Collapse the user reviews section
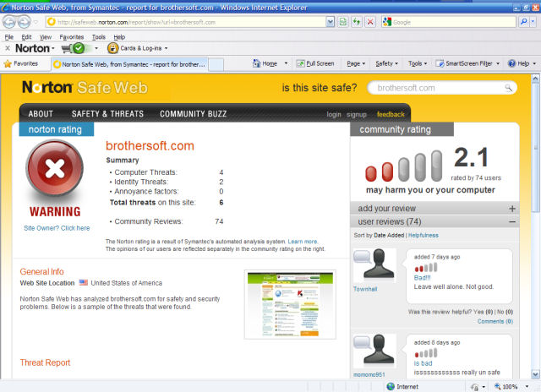 pos(511,221)
